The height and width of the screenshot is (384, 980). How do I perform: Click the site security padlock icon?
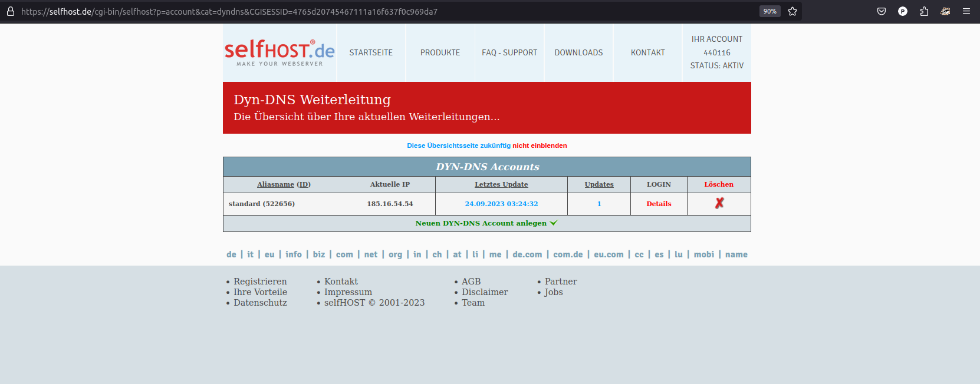point(10,11)
